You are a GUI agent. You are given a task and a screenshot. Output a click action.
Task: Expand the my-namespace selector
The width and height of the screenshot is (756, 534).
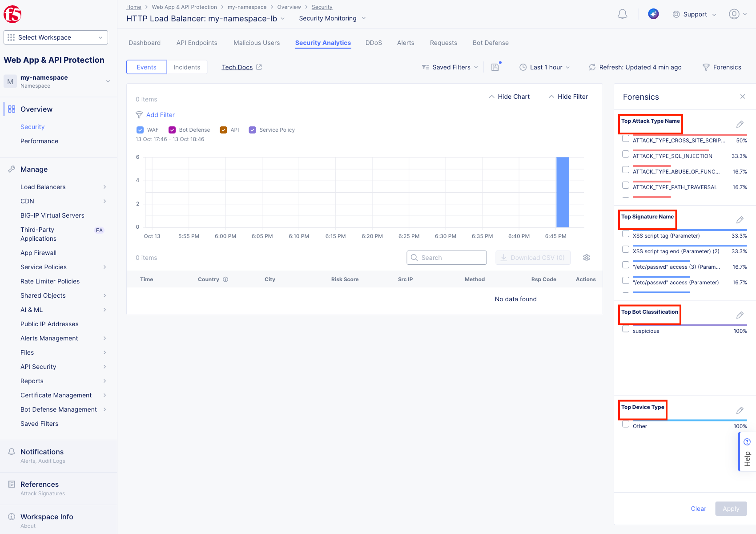point(59,81)
